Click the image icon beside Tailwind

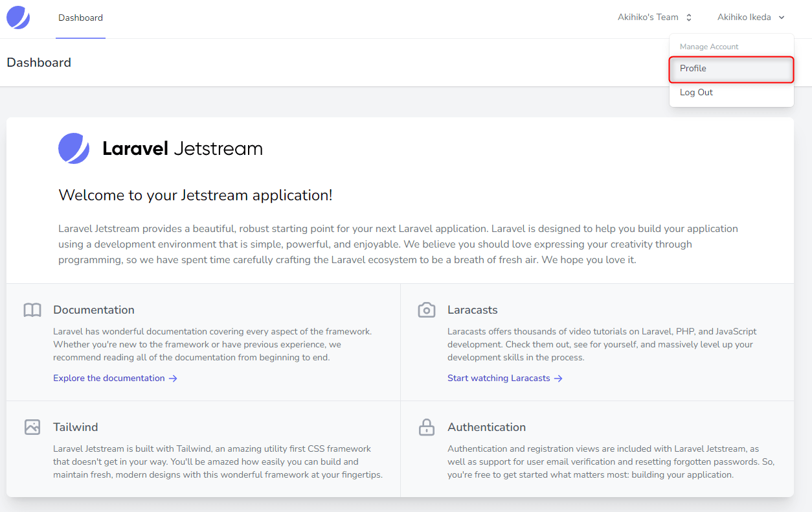pos(32,427)
